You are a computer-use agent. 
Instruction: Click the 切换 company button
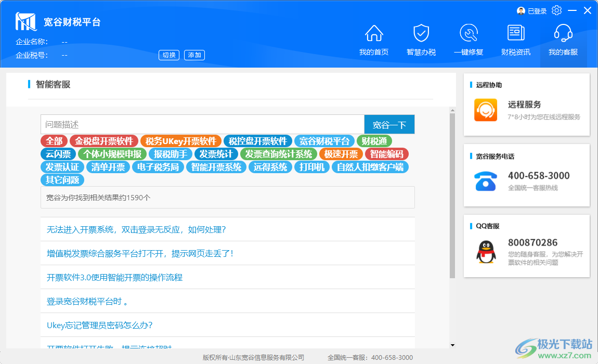click(169, 55)
